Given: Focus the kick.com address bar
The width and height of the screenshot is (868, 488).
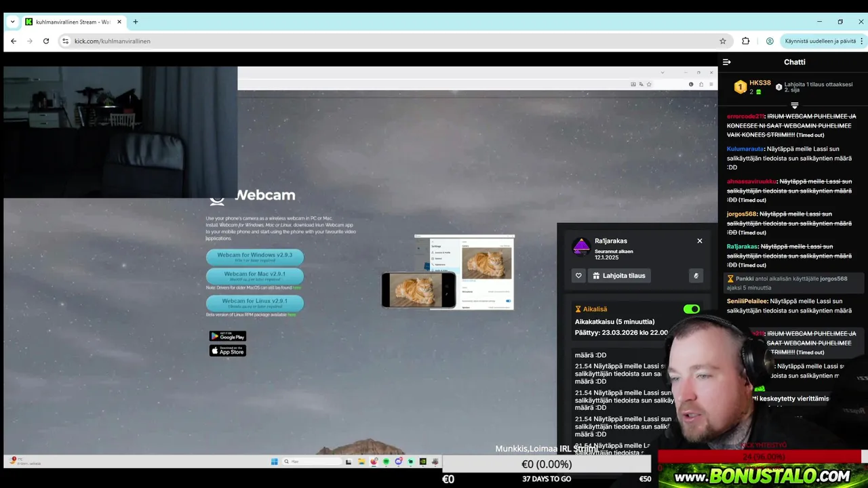Looking at the screenshot, I should (x=393, y=41).
